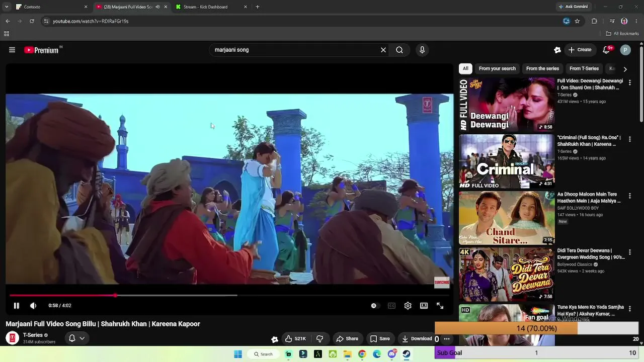Save the video to a playlist
644x362 pixels.
(380, 339)
